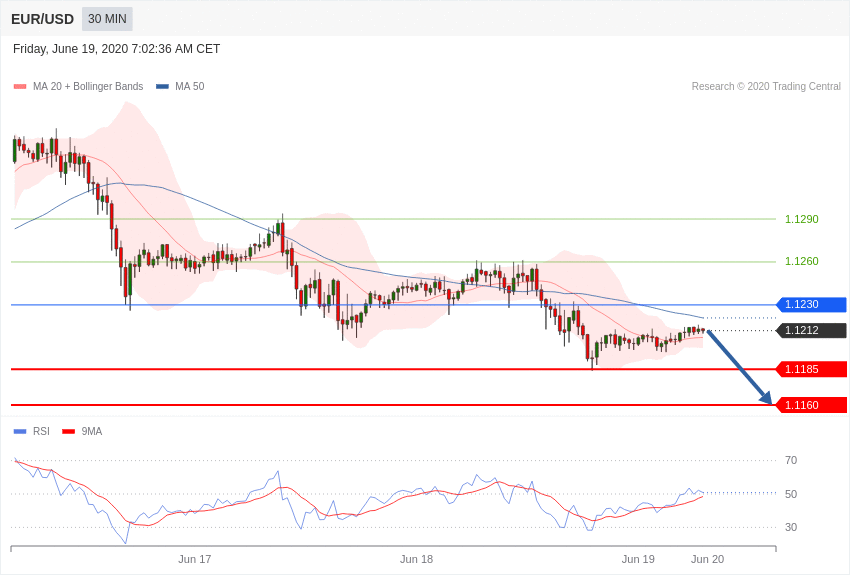850x576 pixels.
Task: Click the MA 20 + Bollinger Bands legend label
Action: click(88, 86)
